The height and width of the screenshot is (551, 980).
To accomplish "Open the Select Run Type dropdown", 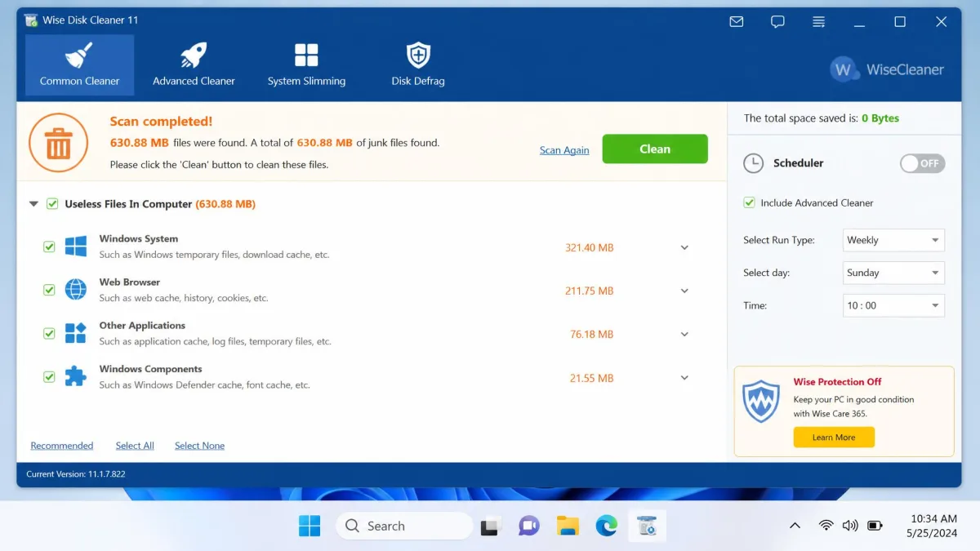I will (893, 240).
